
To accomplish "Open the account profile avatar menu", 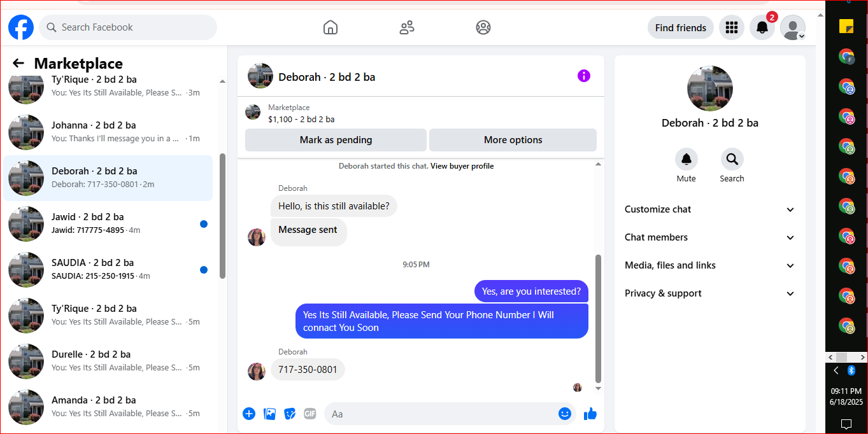I will click(x=793, y=27).
